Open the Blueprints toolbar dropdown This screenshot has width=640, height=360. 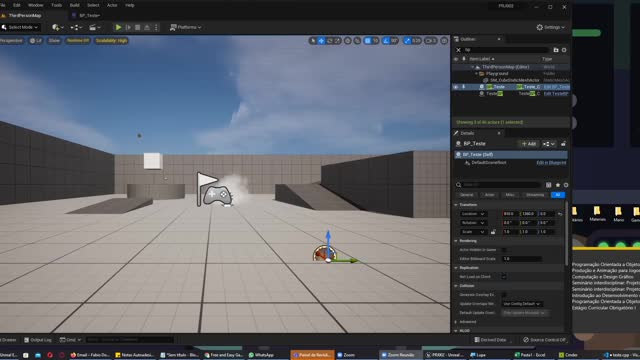click(76, 27)
